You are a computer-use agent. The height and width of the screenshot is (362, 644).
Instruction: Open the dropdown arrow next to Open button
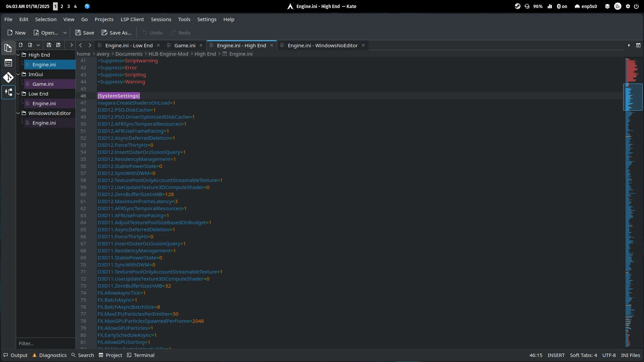[65, 33]
